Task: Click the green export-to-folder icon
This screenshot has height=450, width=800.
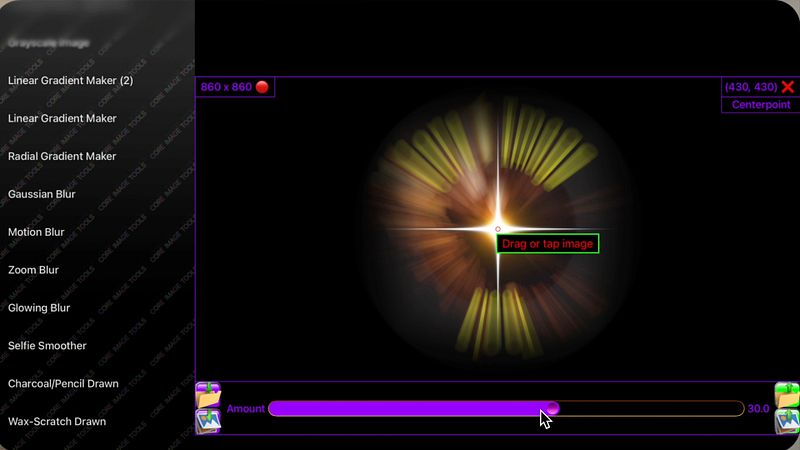Action: click(787, 395)
